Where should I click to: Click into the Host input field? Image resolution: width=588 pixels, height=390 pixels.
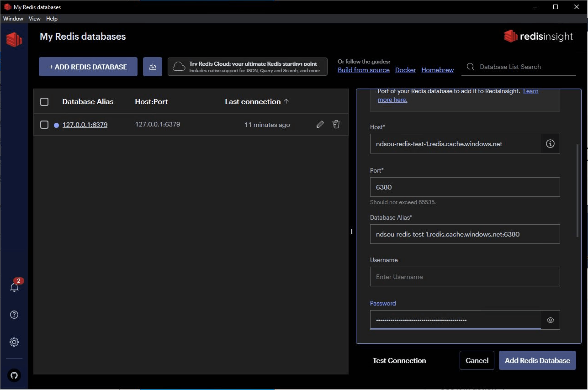[x=456, y=144]
